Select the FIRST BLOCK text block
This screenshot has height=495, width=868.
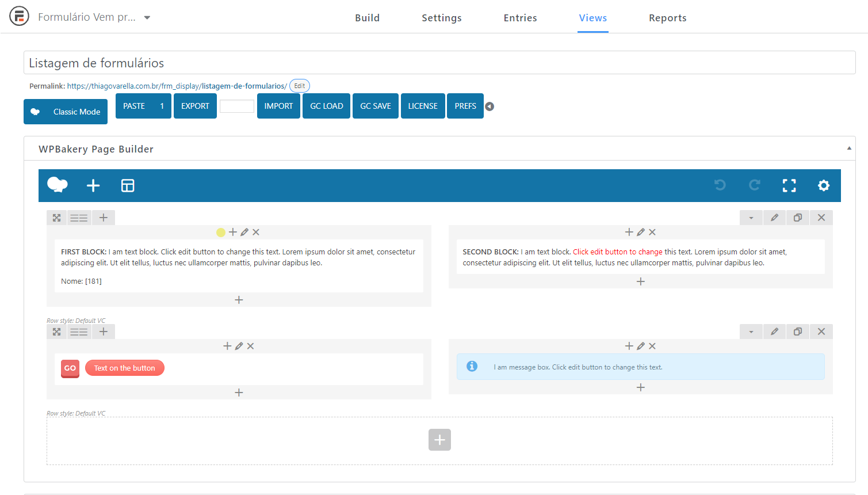pyautogui.click(x=239, y=266)
